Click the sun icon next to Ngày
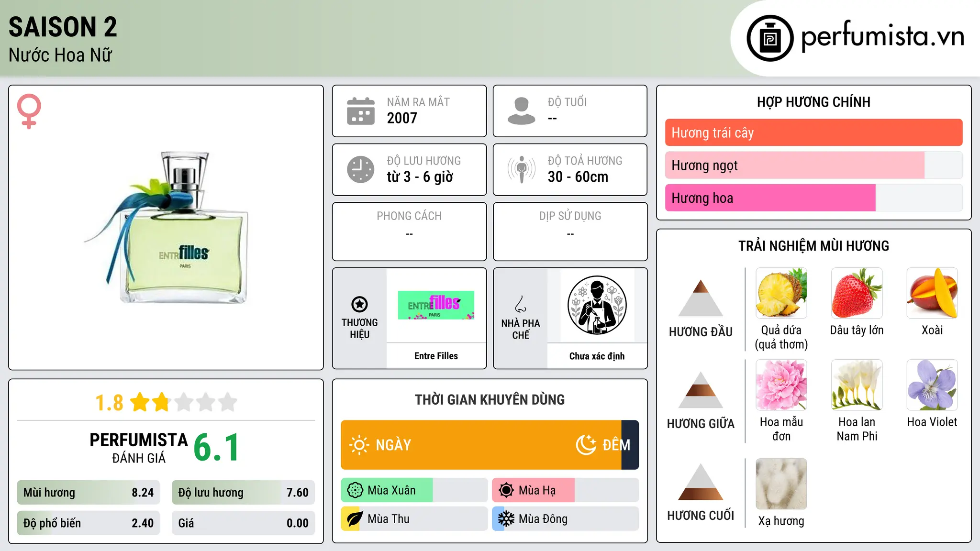 coord(359,445)
